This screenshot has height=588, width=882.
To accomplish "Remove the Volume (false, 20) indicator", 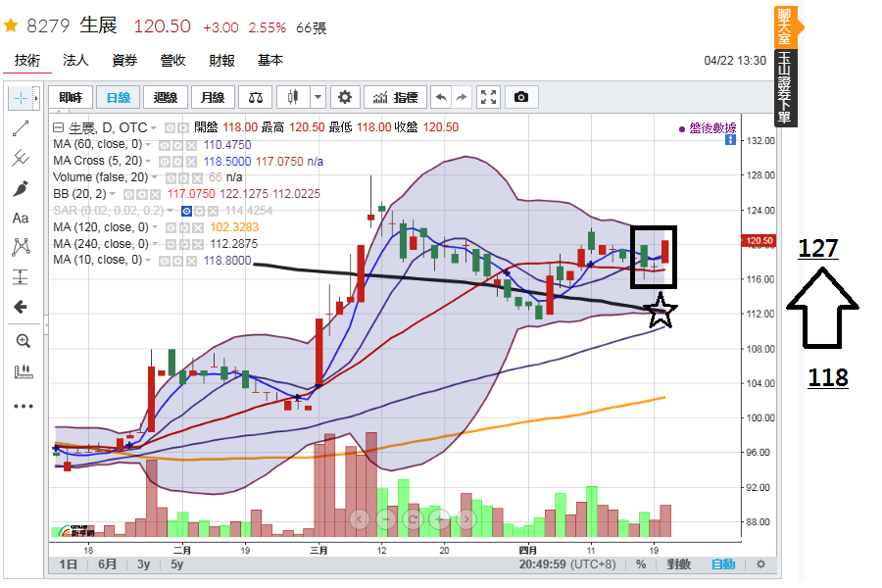I will coord(197,177).
